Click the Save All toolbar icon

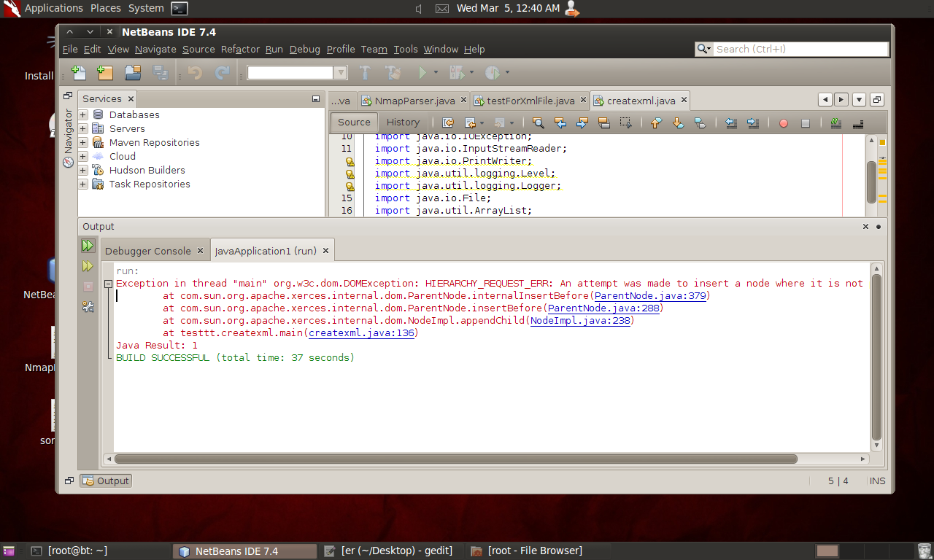(160, 72)
